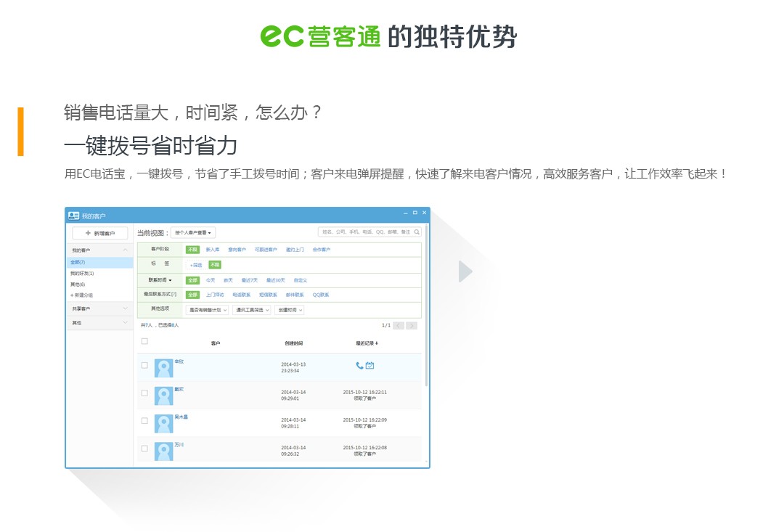The image size is (784, 532).
Task: Click the 创建时间 column header
Action: tap(293, 343)
